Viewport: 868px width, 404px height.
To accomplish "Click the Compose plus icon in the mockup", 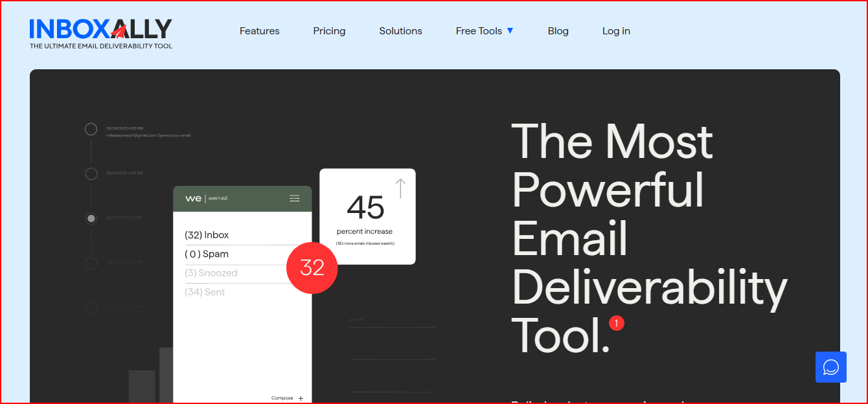I will [300, 398].
